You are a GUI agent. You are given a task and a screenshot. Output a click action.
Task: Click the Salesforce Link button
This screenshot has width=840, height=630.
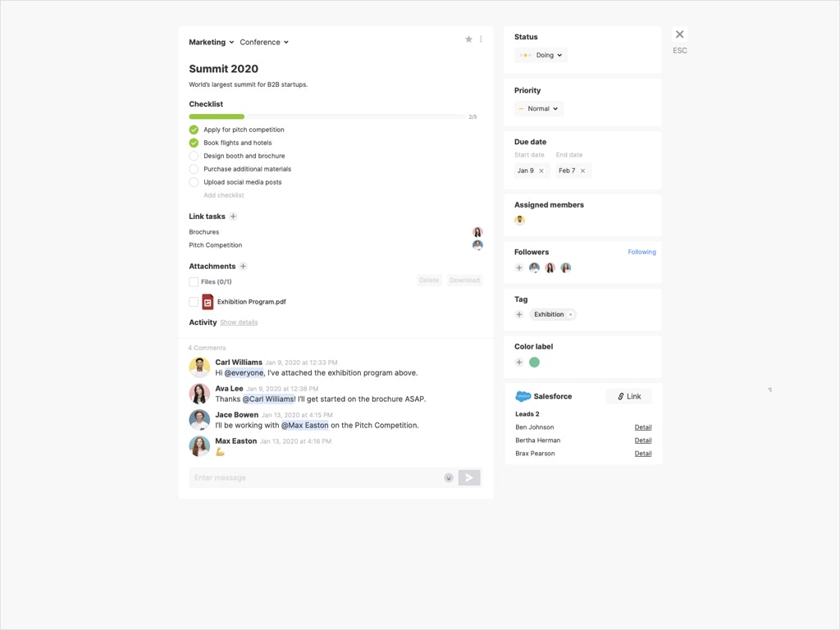click(628, 396)
